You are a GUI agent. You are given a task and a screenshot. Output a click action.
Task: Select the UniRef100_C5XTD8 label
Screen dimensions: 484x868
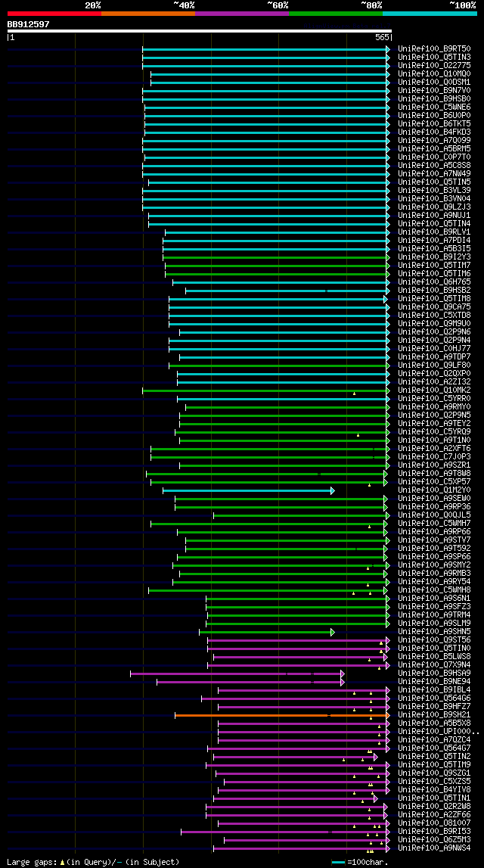[x=434, y=316]
